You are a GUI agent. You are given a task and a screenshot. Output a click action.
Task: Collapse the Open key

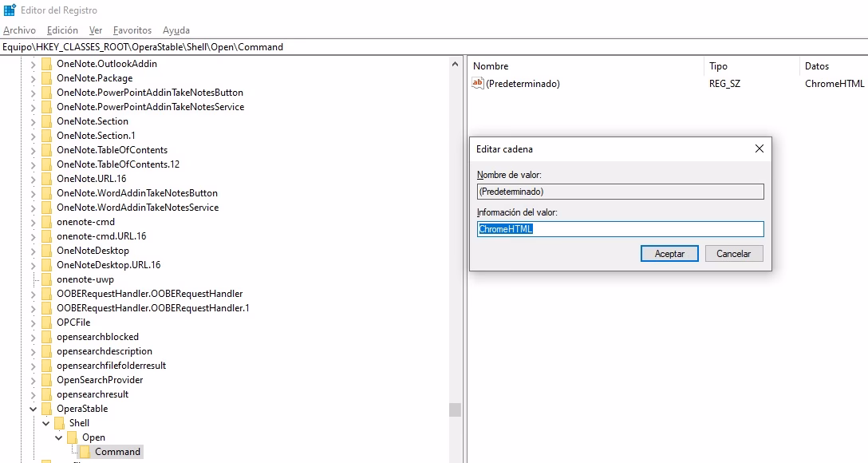[x=59, y=438]
